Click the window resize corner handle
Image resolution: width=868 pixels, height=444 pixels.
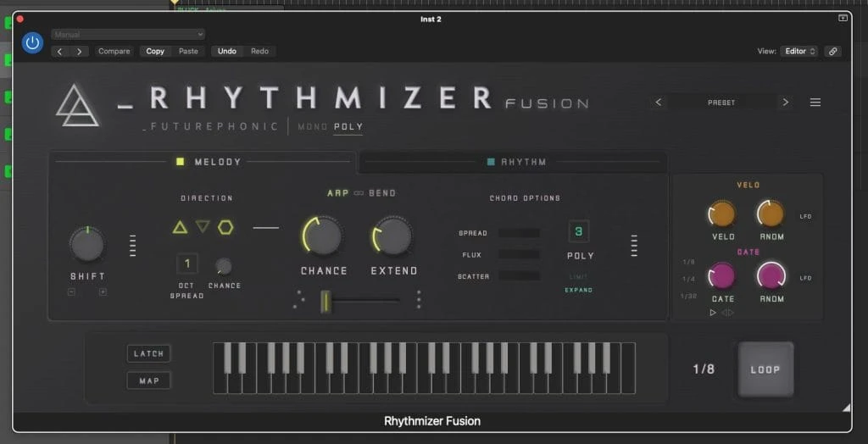point(846,408)
